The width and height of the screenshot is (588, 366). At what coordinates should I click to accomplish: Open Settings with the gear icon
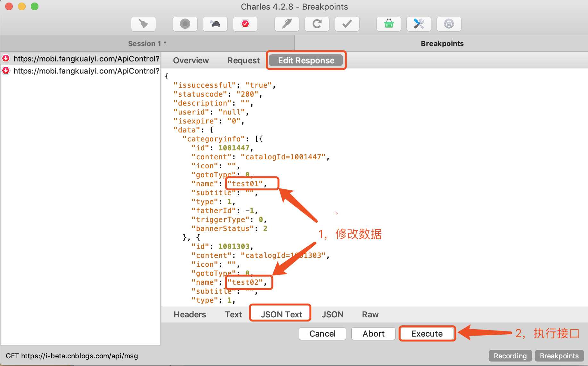click(449, 24)
